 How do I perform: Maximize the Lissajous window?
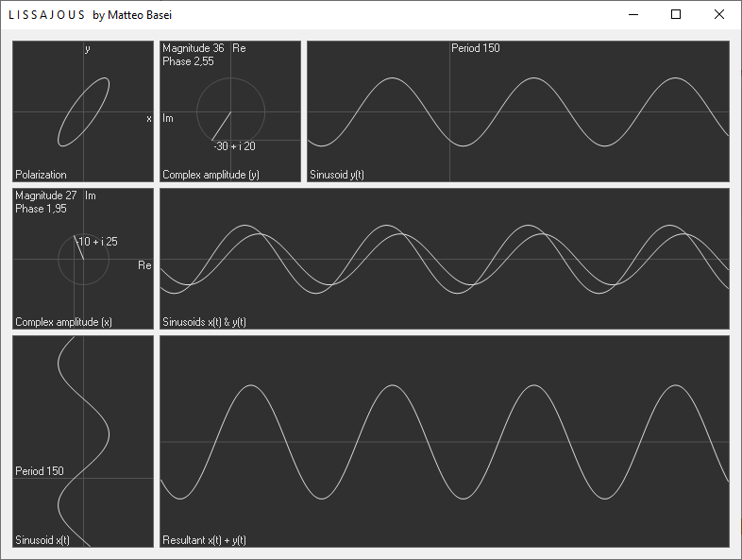[676, 15]
